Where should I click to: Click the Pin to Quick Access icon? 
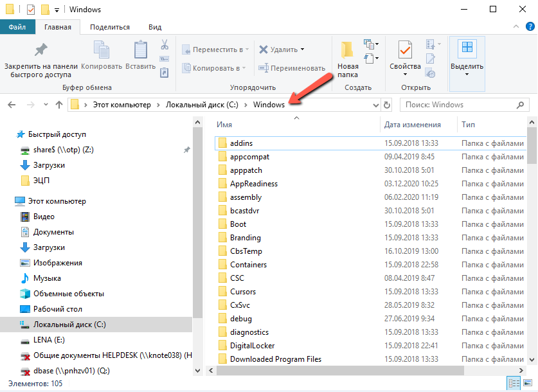pos(40,50)
